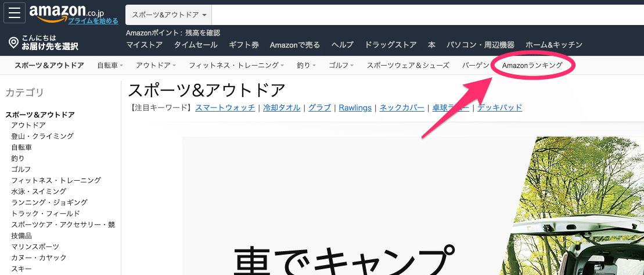Select 自転車 in category sidebar
This screenshot has width=644, height=275.
(x=21, y=147)
